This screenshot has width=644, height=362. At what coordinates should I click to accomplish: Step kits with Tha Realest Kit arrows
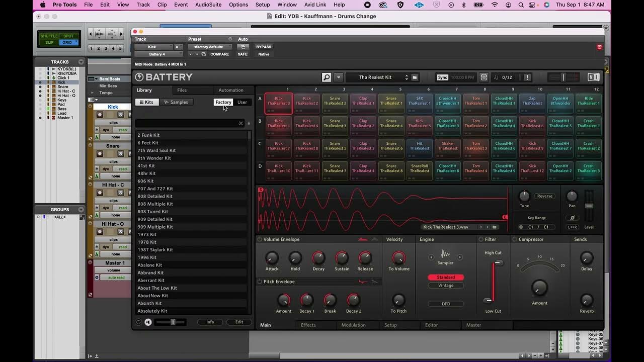407,77
